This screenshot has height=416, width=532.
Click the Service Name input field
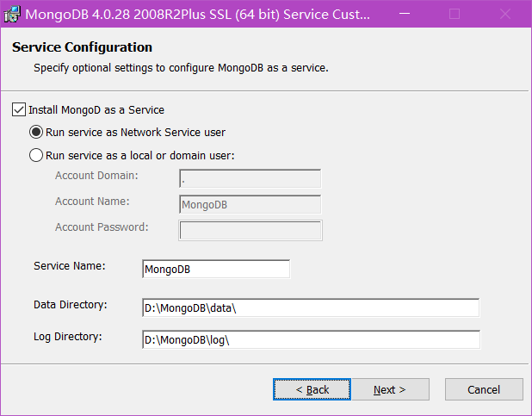point(216,269)
